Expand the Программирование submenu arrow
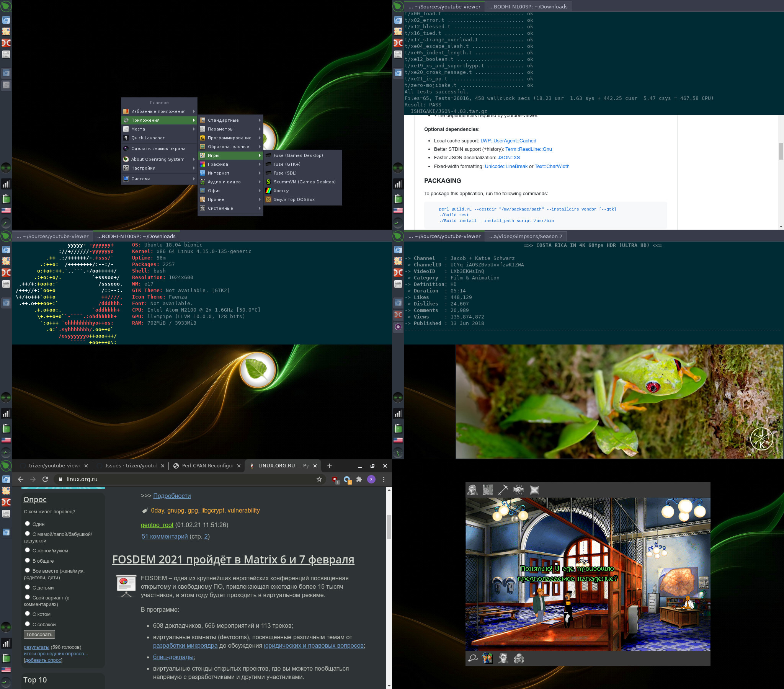Screen dimensions: 784x689 click(x=260, y=138)
